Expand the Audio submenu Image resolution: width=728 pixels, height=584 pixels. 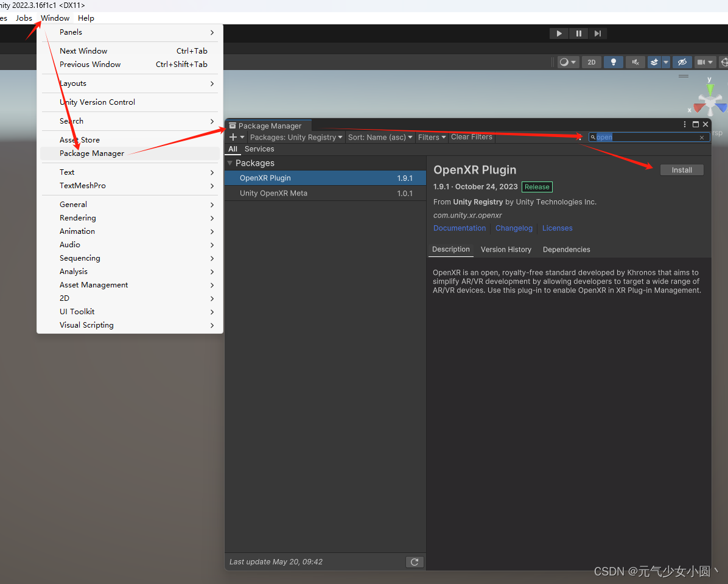tap(130, 245)
